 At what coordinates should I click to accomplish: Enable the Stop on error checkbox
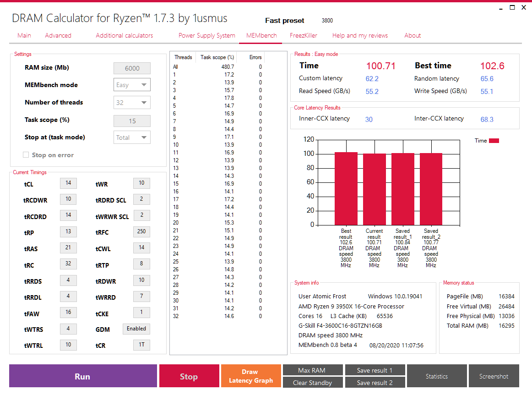pos(26,155)
